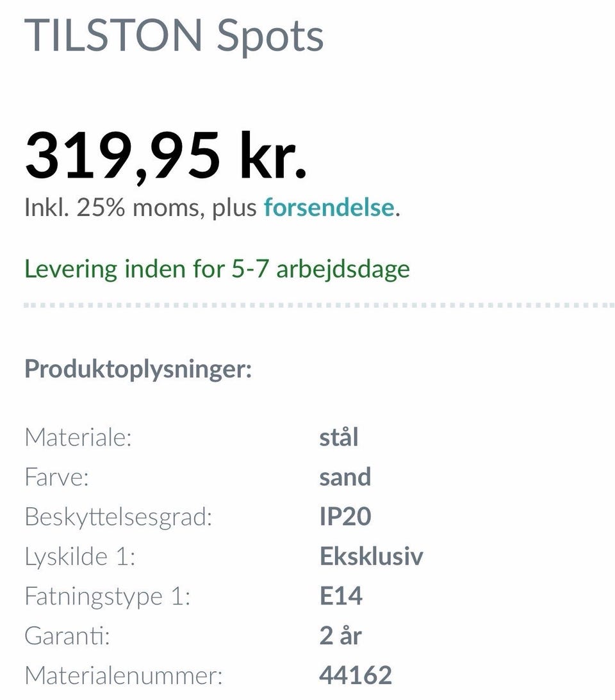Click the Materiale label
615x700 pixels.
[78, 438]
